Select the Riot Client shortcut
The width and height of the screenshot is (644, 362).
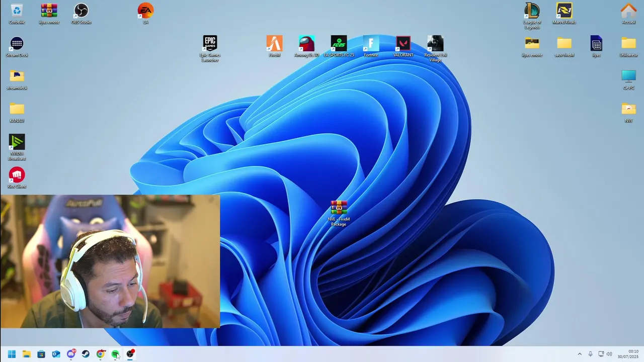click(17, 178)
